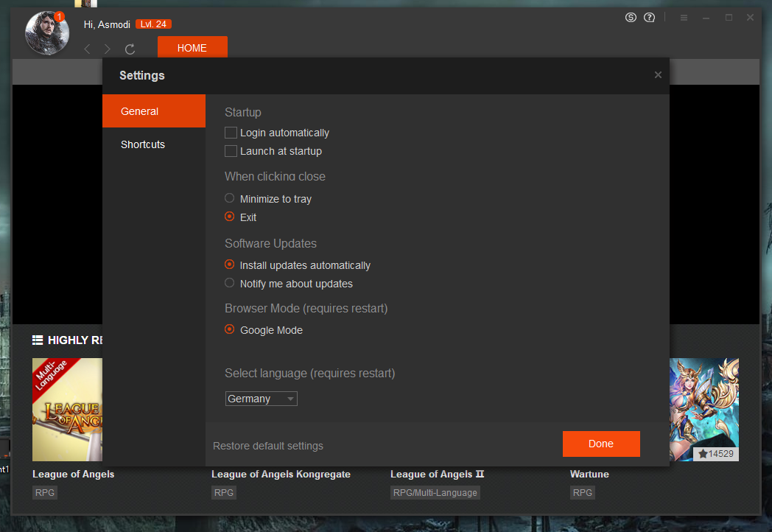Select Minimize to tray option

click(230, 198)
